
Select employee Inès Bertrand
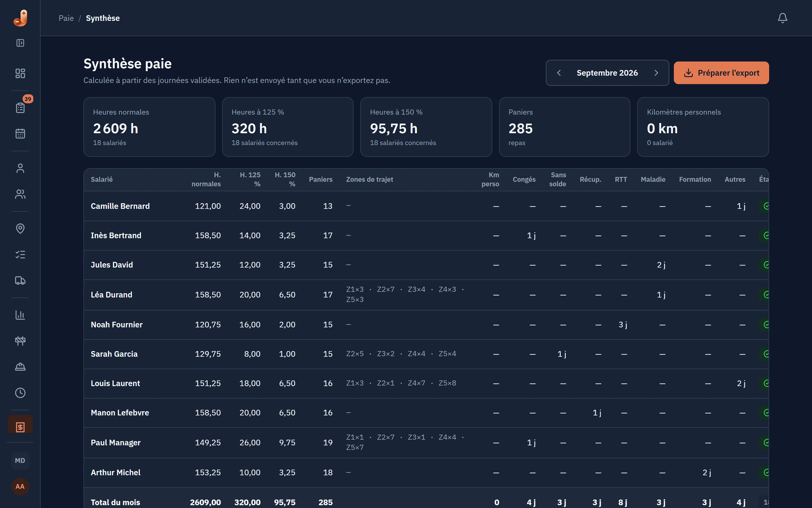coord(116,236)
